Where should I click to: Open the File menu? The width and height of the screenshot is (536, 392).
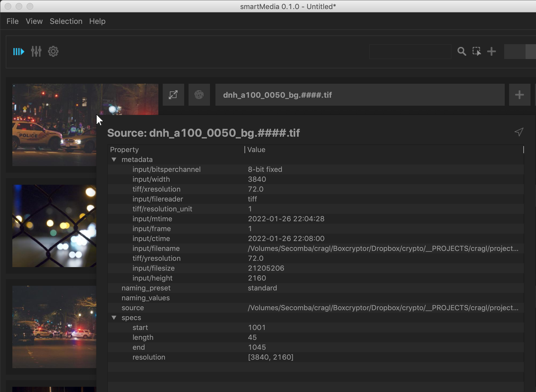(13, 21)
